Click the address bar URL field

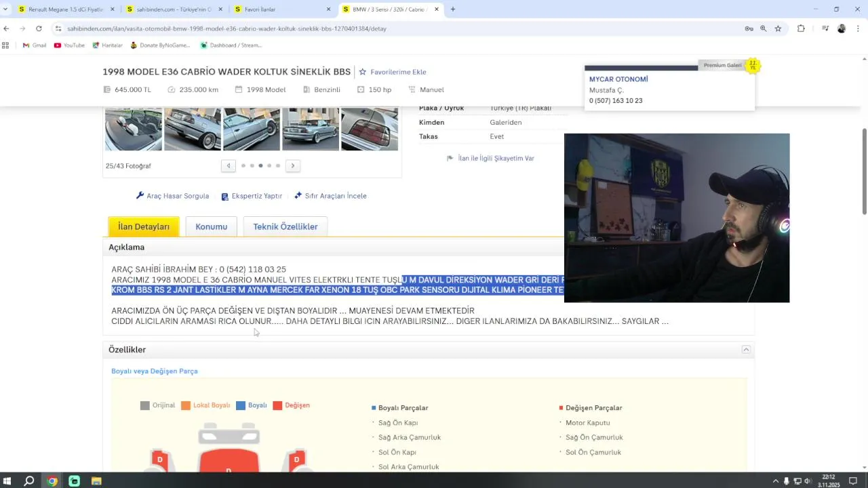click(x=397, y=28)
